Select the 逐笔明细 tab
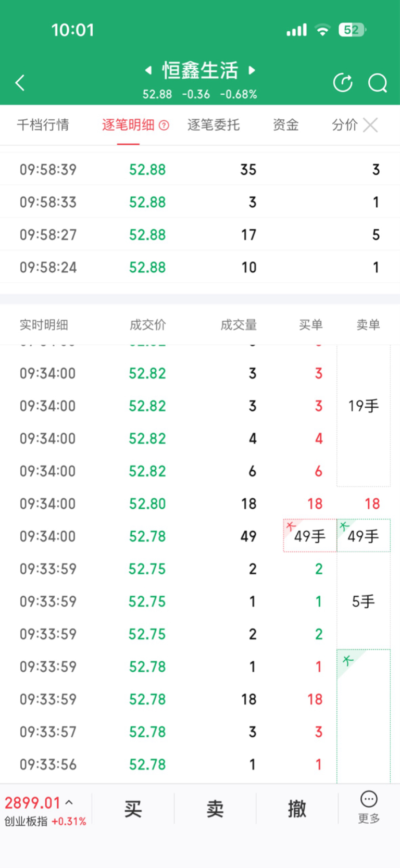This screenshot has width=400, height=868. [x=128, y=125]
